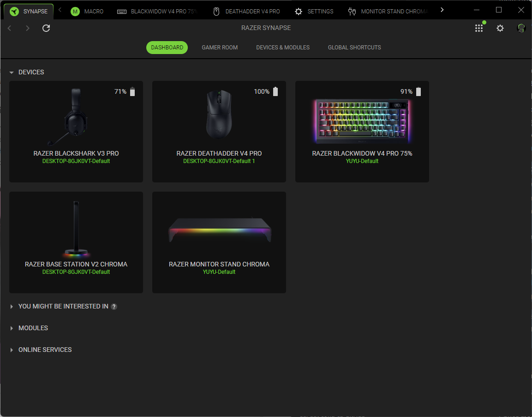Click the 100% battery percentage
This screenshot has width=532, height=417.
(x=262, y=92)
